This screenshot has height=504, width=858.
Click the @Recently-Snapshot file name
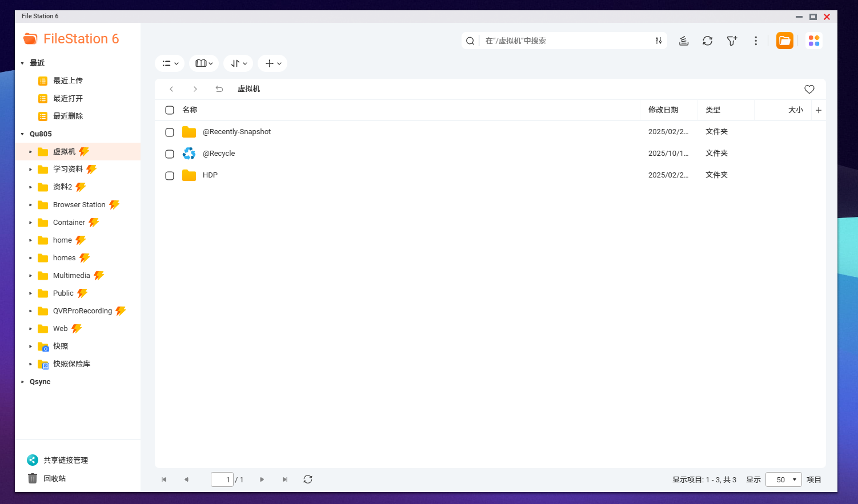pyautogui.click(x=236, y=132)
